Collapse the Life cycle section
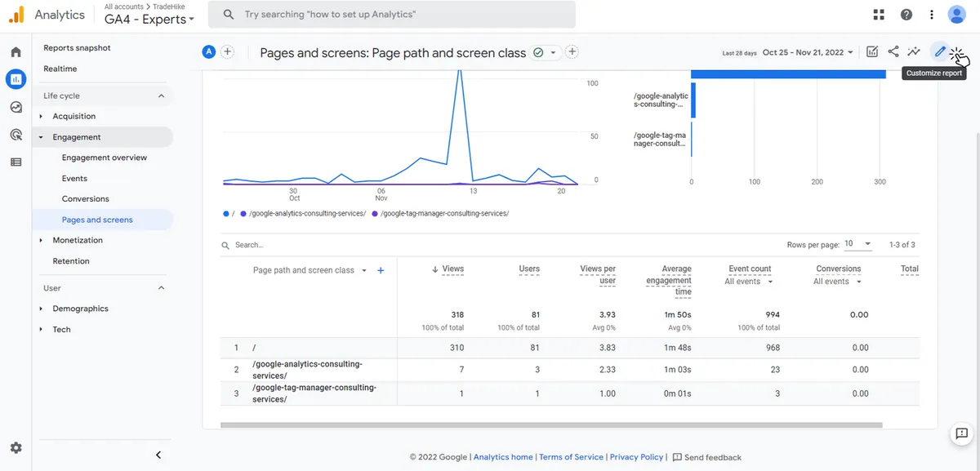980x471 pixels. 161,96
